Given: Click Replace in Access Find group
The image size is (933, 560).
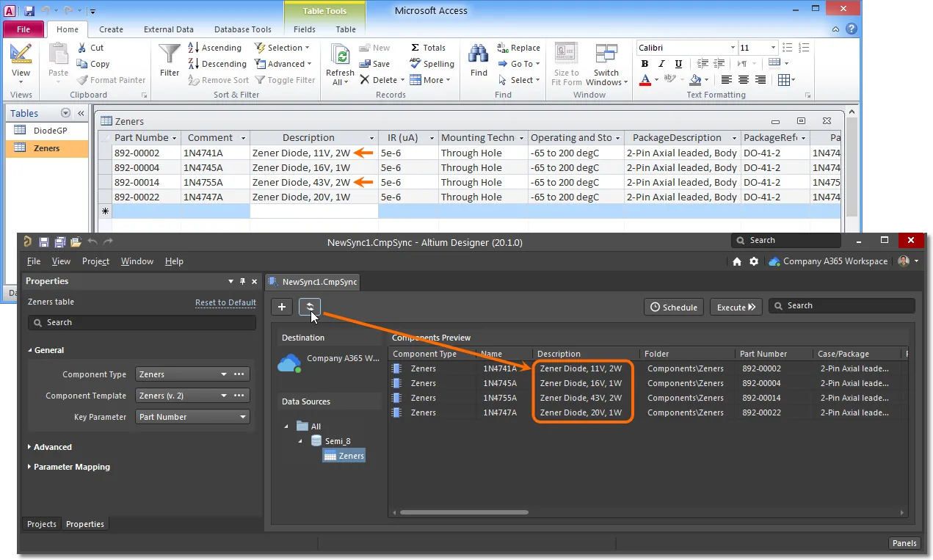Looking at the screenshot, I should [x=518, y=48].
